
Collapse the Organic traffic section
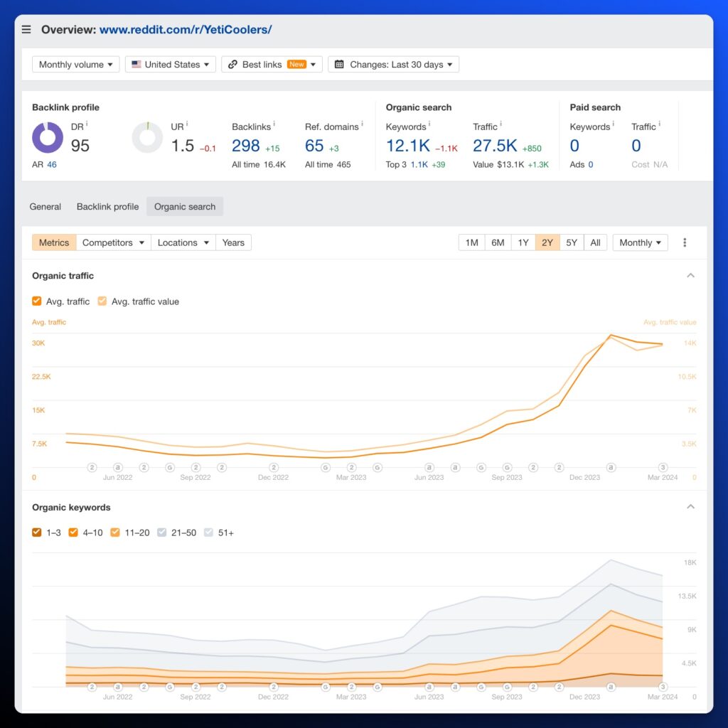pos(690,276)
